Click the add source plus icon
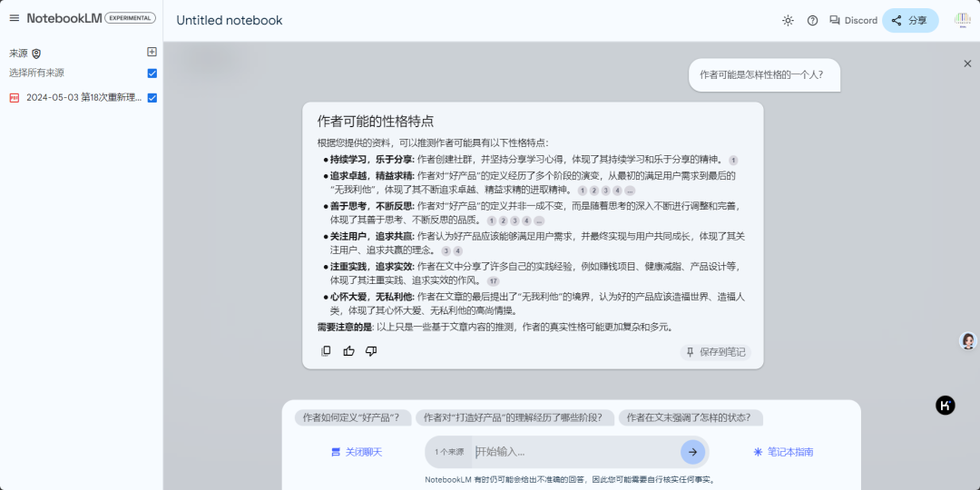Screen dimensions: 980x490 pos(152,53)
